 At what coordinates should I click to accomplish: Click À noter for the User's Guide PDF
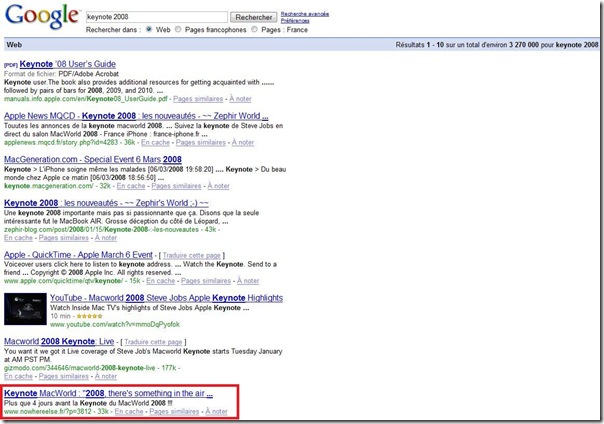pos(240,99)
